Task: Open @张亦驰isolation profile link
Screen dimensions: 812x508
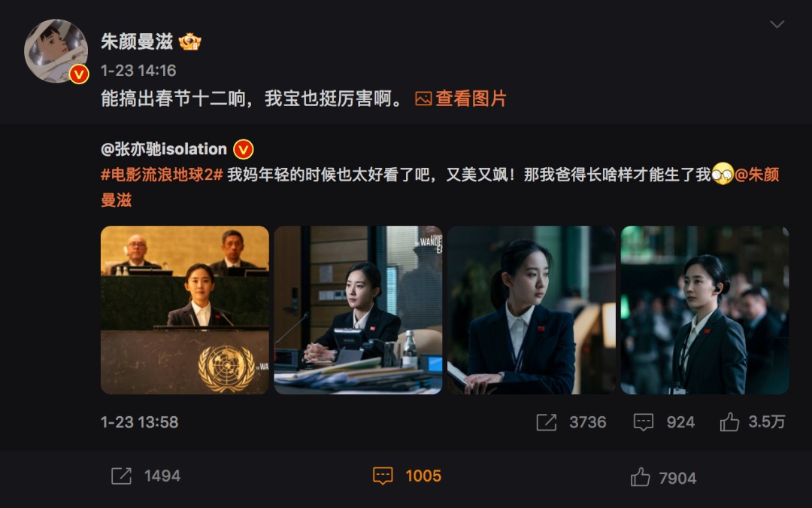Action: point(164,149)
